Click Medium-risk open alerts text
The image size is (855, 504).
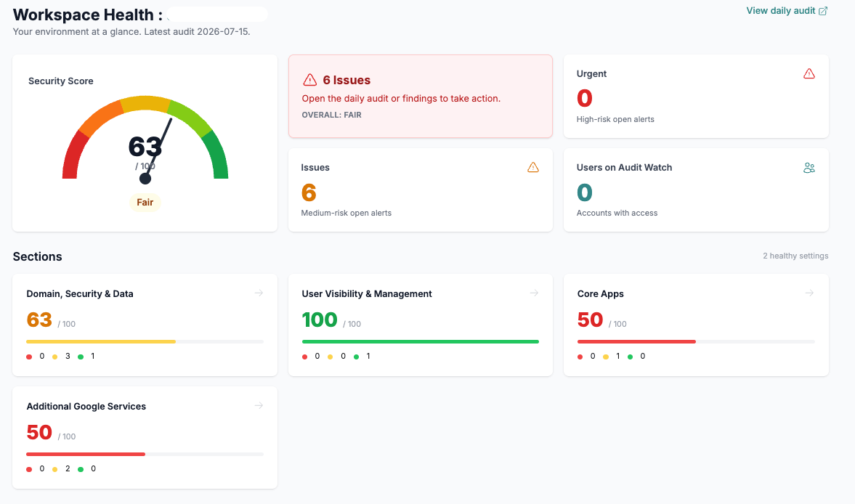[347, 213]
